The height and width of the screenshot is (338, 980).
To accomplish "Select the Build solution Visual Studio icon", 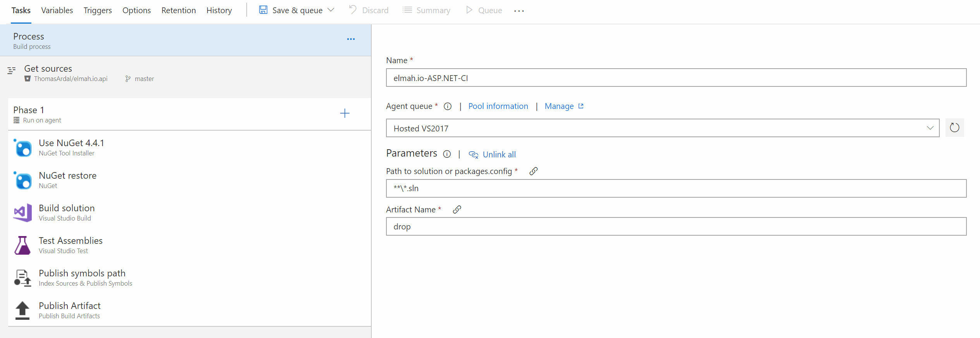I will pyautogui.click(x=23, y=213).
